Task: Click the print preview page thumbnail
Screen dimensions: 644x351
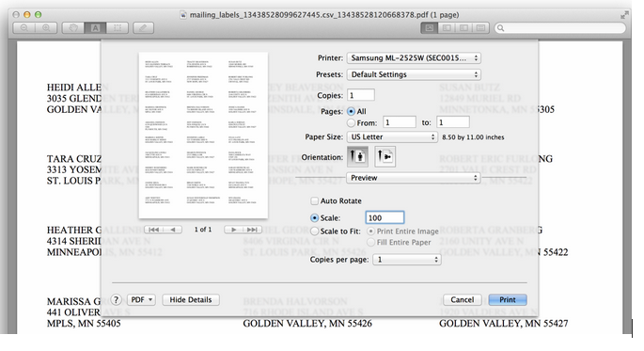Action: [x=203, y=136]
